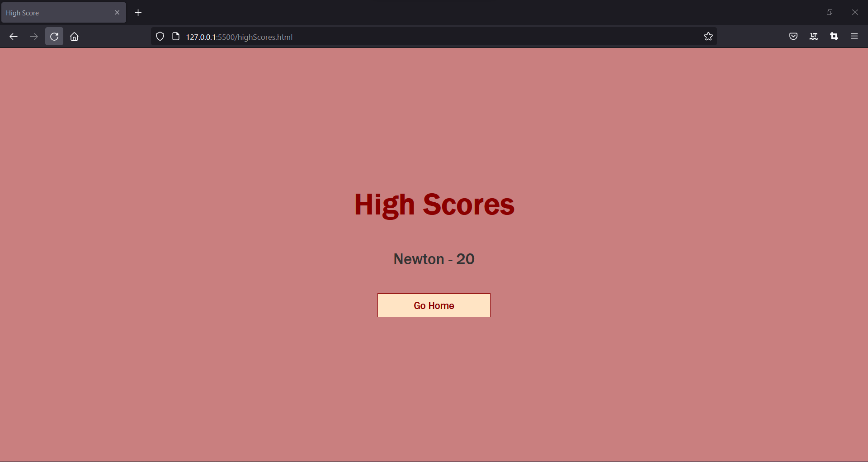Minimize the browser window
This screenshot has height=462, width=868.
click(x=803, y=12)
